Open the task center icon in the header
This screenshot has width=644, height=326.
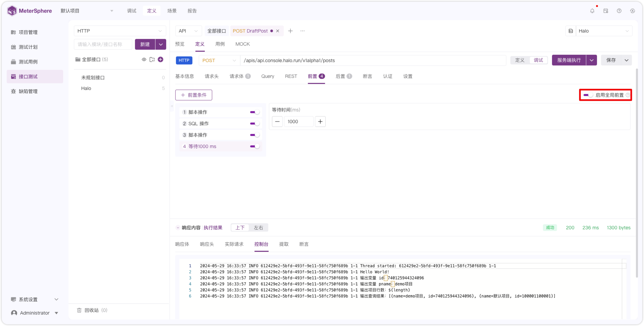pyautogui.click(x=606, y=11)
